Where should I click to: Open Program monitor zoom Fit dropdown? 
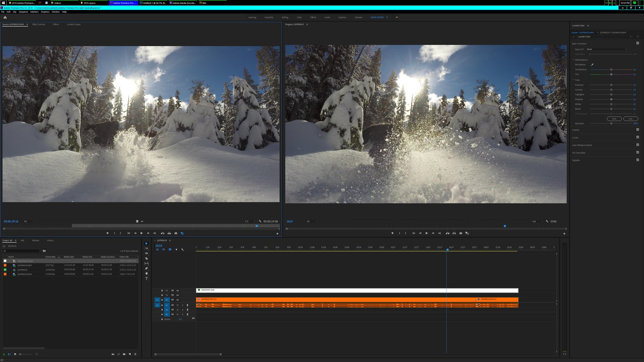point(312,222)
